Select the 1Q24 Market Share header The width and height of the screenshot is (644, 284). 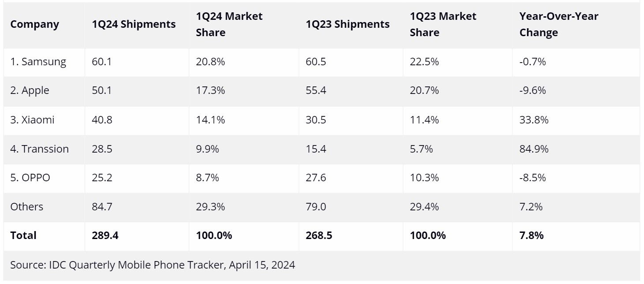[229, 24]
